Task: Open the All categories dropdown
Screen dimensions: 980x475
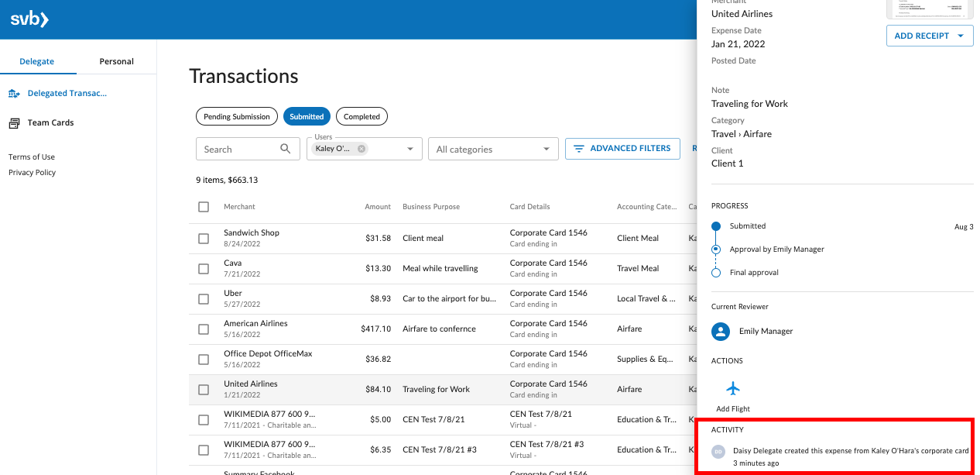Action: click(x=493, y=149)
